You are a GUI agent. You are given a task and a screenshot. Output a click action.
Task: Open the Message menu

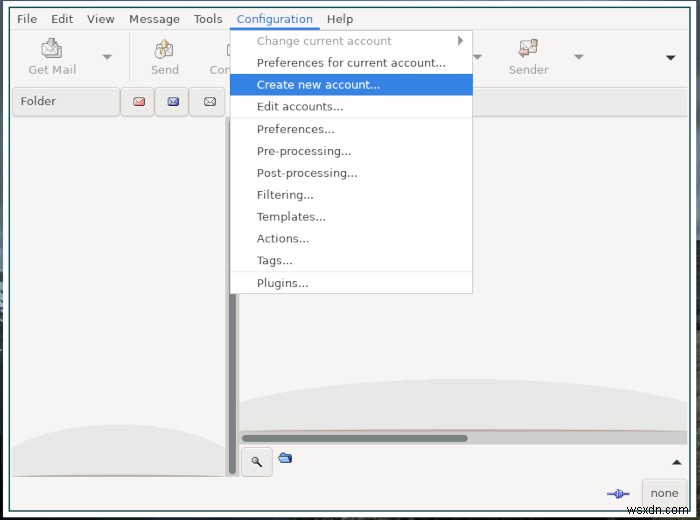[154, 19]
